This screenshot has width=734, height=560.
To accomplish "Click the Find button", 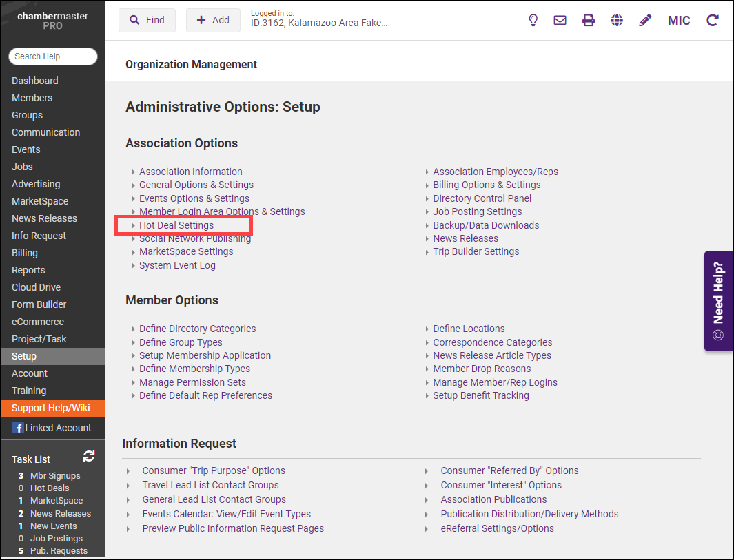I will point(147,20).
